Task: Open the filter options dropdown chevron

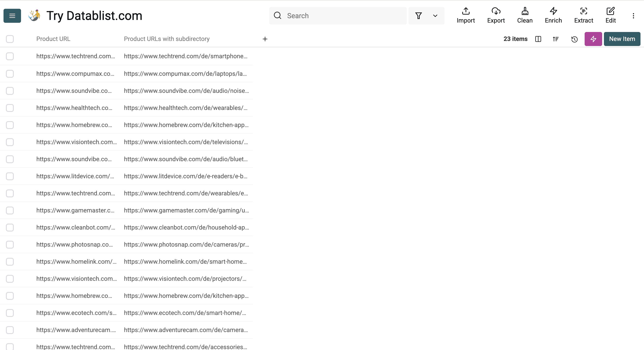Action: pos(435,16)
